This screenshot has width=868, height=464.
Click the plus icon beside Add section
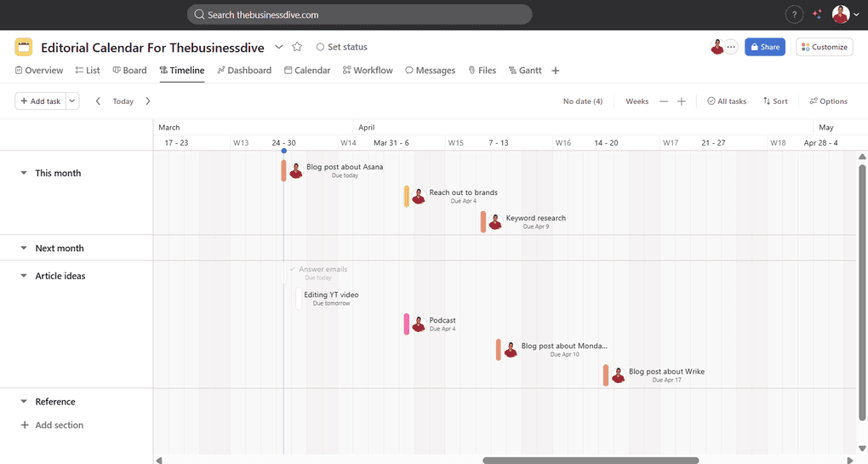(25, 425)
